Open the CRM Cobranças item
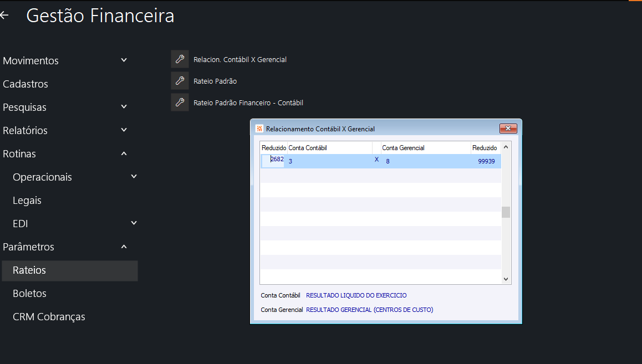 49,317
